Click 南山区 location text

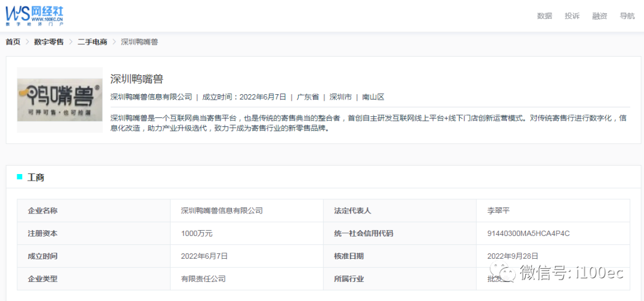tap(373, 97)
